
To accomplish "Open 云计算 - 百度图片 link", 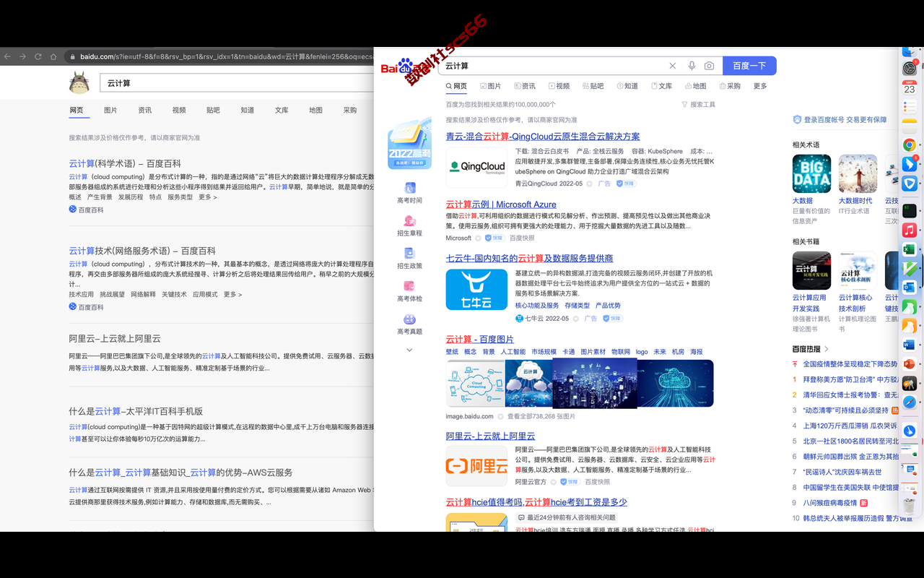I will [x=480, y=340].
